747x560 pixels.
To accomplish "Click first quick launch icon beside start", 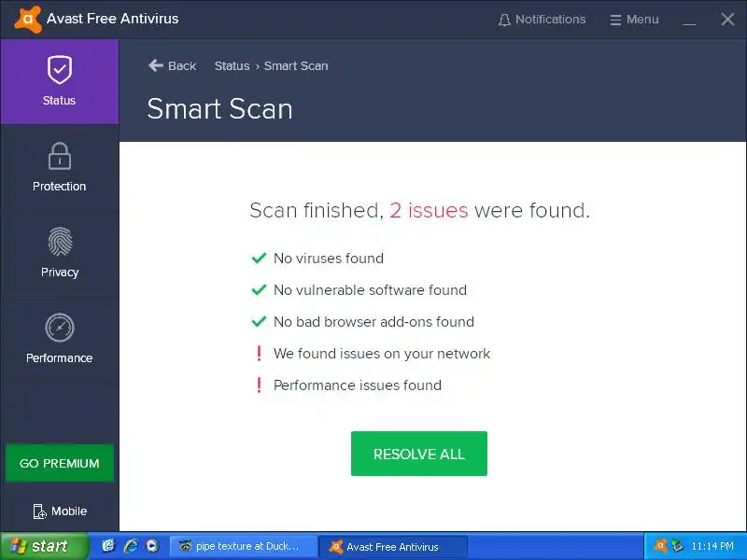I will 108,546.
